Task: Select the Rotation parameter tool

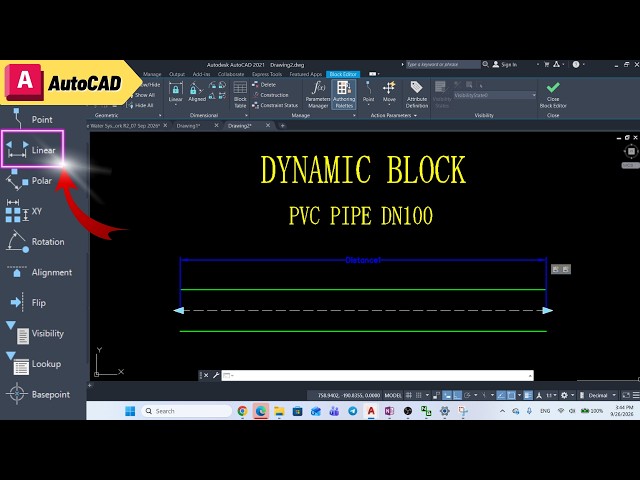Action: (x=35, y=242)
